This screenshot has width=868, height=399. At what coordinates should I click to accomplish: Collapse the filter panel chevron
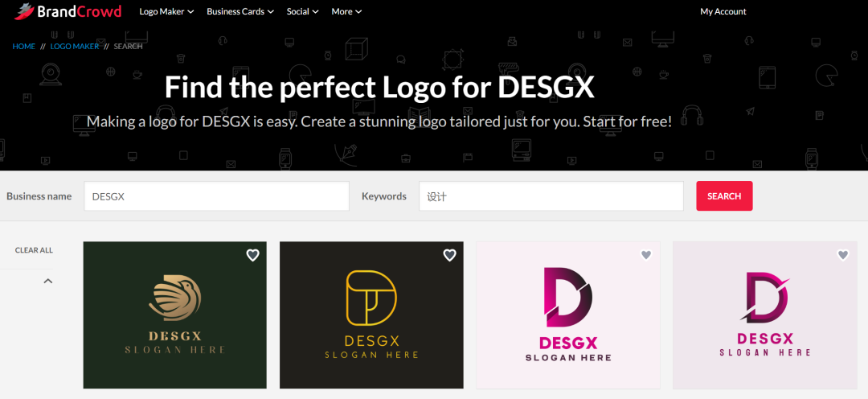47,281
